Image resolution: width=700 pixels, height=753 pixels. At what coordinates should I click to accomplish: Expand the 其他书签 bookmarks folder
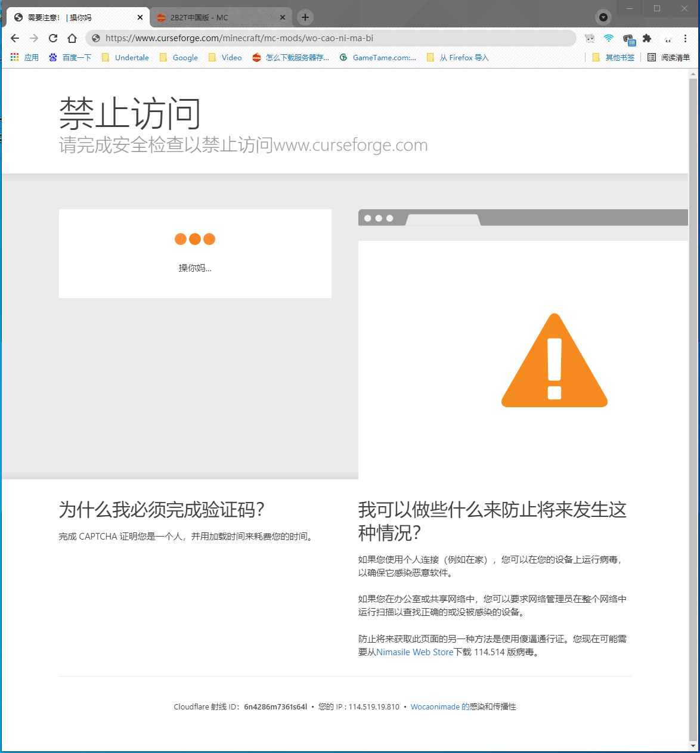(x=614, y=58)
